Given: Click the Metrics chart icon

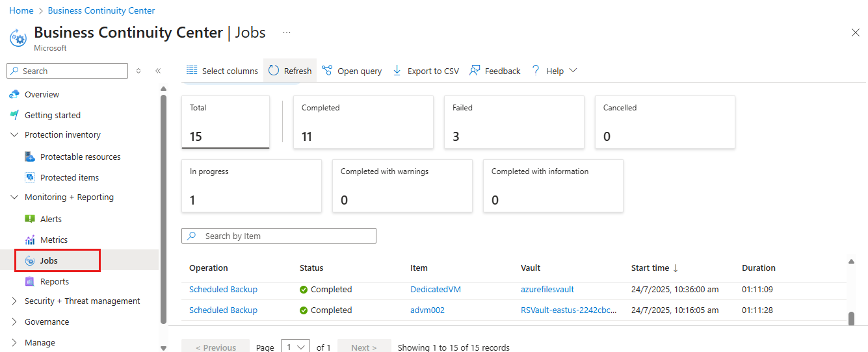Looking at the screenshot, I should (x=30, y=240).
